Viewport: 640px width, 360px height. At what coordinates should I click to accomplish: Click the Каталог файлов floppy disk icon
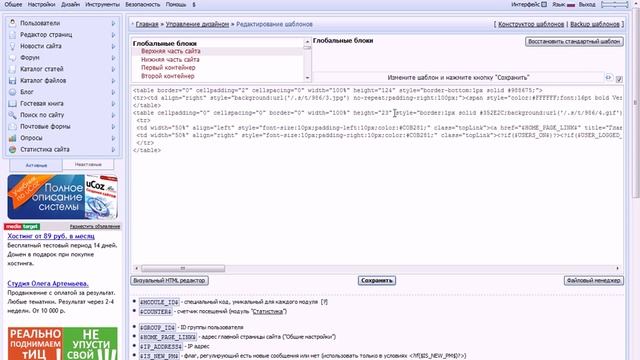click(x=13, y=80)
